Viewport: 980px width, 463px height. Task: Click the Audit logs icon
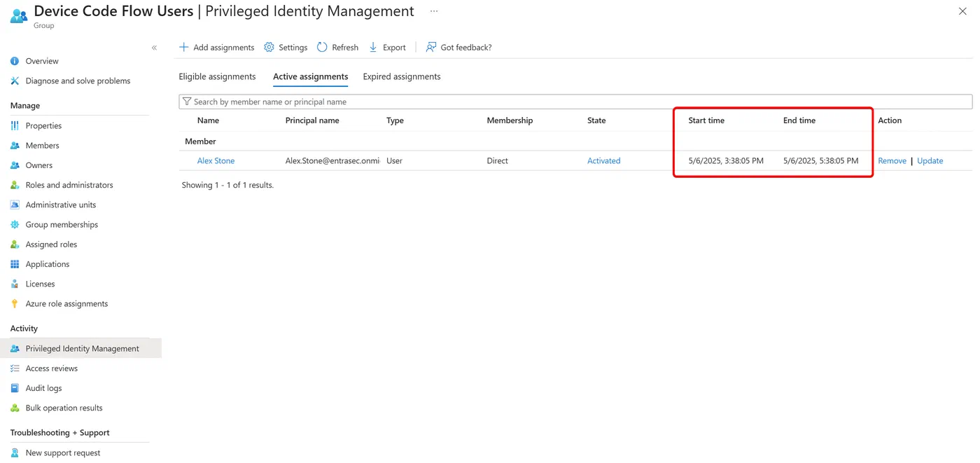15,388
